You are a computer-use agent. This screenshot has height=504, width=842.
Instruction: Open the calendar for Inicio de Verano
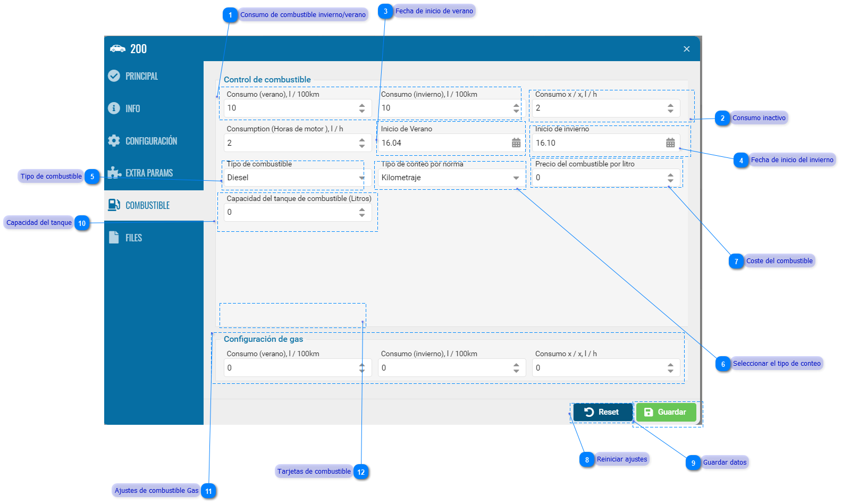point(516,143)
